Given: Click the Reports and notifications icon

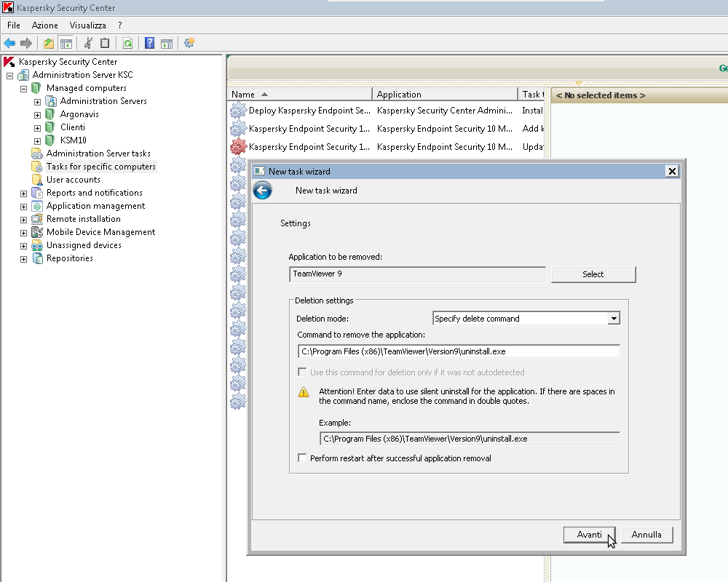Looking at the screenshot, I should [36, 193].
